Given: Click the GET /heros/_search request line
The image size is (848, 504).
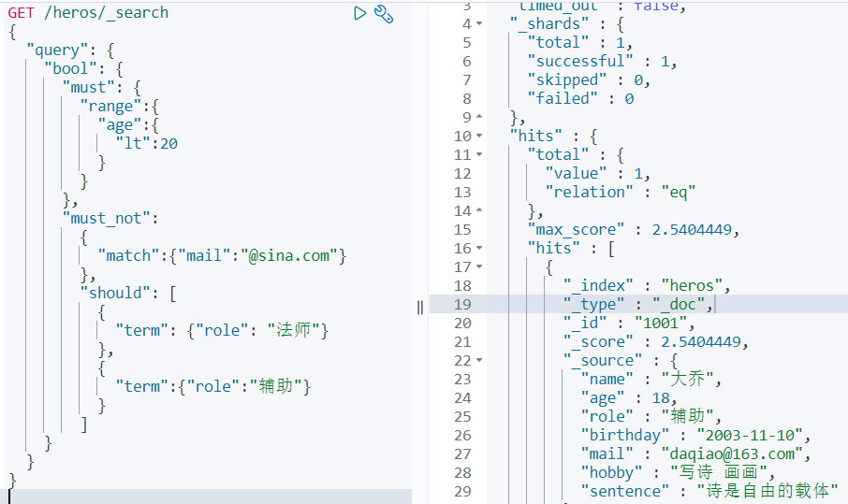Looking at the screenshot, I should coord(88,12).
